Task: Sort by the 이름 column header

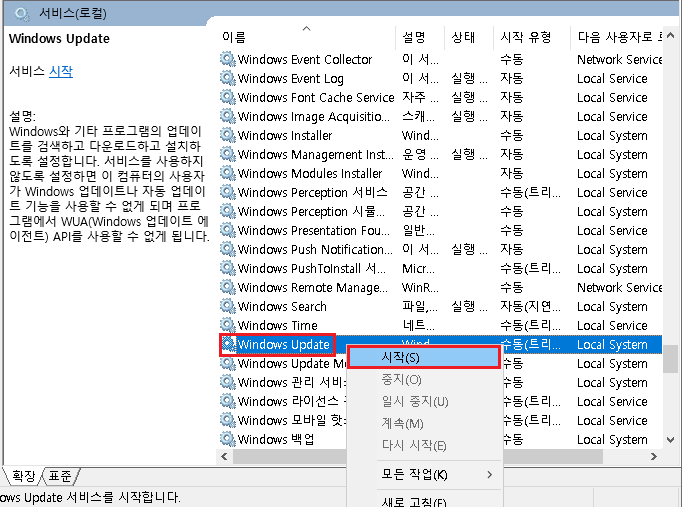Action: pyautogui.click(x=306, y=37)
